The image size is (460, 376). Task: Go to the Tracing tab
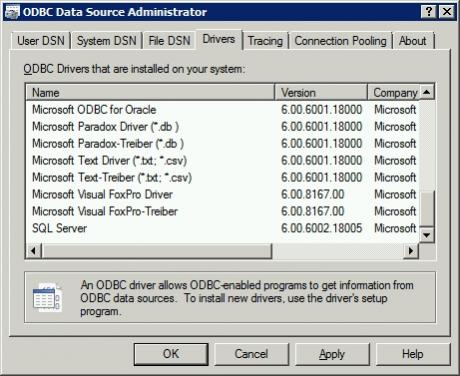point(265,41)
